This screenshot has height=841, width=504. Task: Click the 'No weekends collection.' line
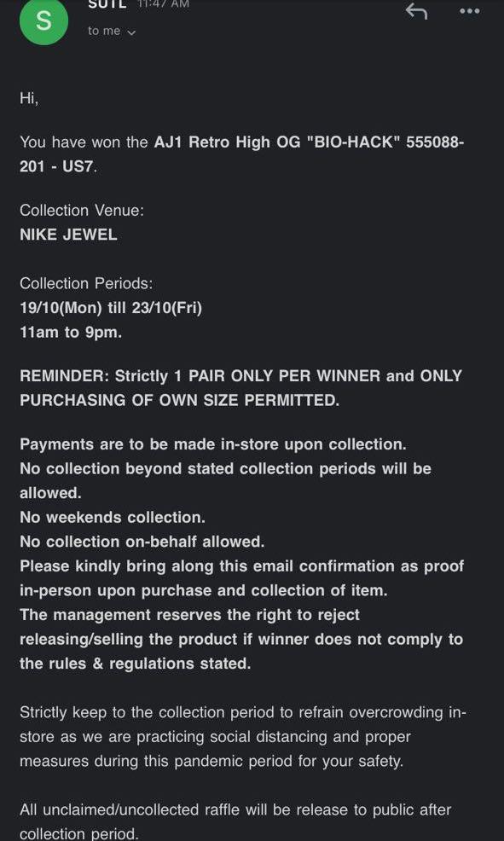pyautogui.click(x=113, y=518)
